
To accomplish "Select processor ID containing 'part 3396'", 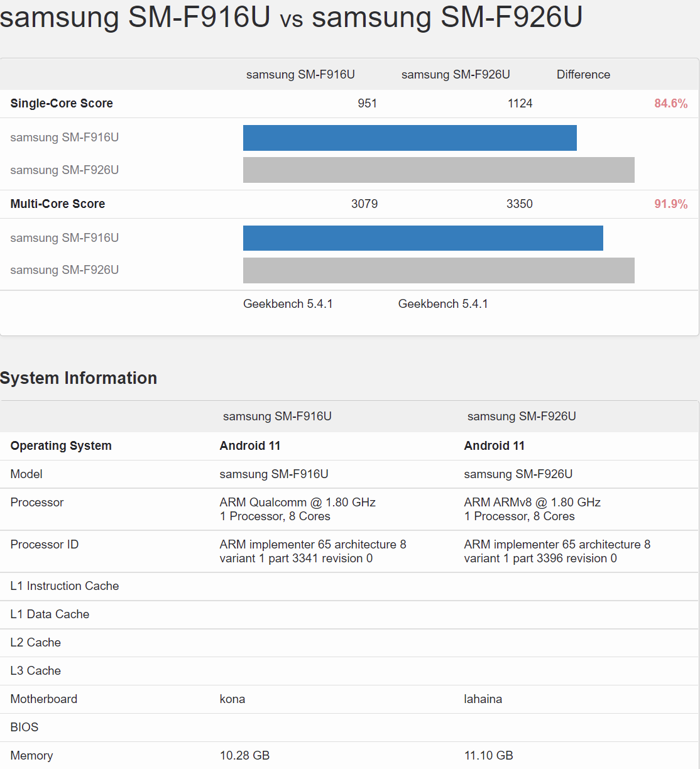I will click(557, 552).
